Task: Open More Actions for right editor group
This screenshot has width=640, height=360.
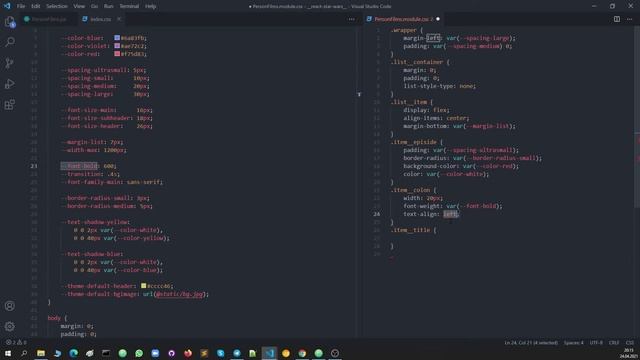Action: [629, 19]
